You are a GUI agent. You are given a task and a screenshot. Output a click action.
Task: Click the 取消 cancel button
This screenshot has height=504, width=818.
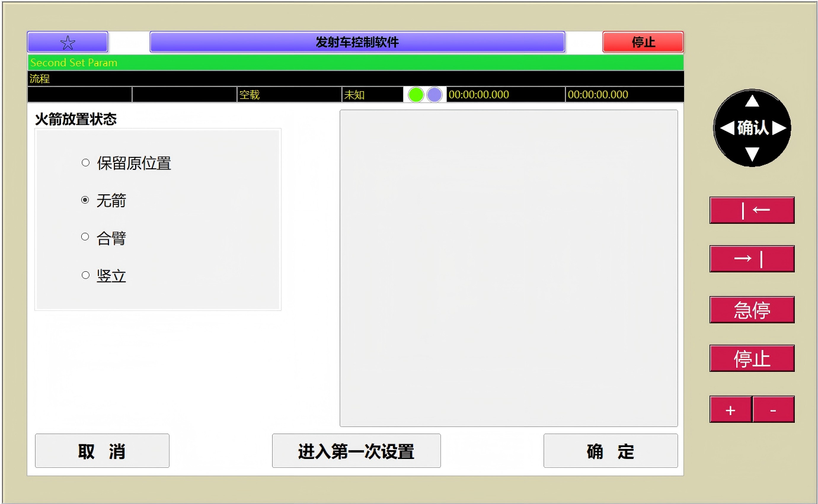point(102,451)
